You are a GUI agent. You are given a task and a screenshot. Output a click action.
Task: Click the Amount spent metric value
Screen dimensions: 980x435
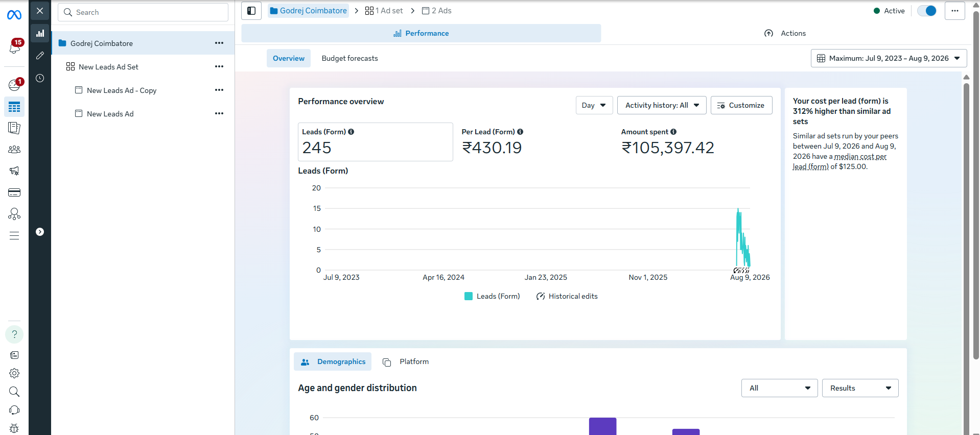668,148
